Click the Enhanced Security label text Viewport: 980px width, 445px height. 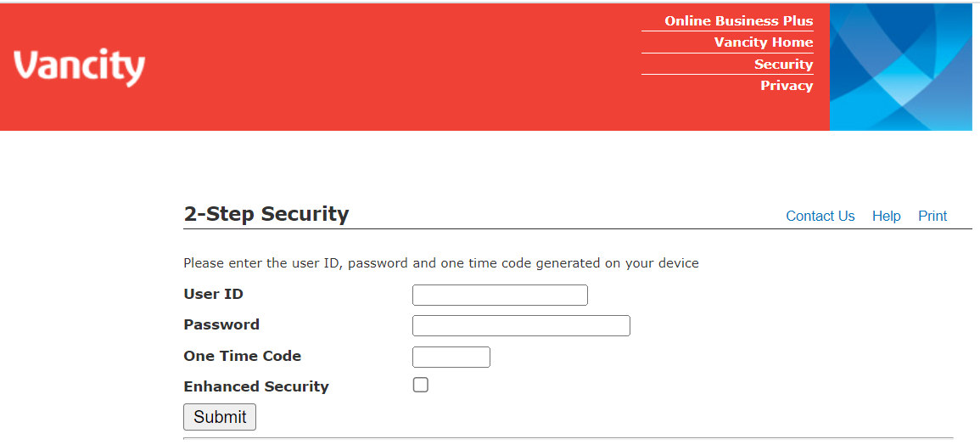tap(255, 386)
